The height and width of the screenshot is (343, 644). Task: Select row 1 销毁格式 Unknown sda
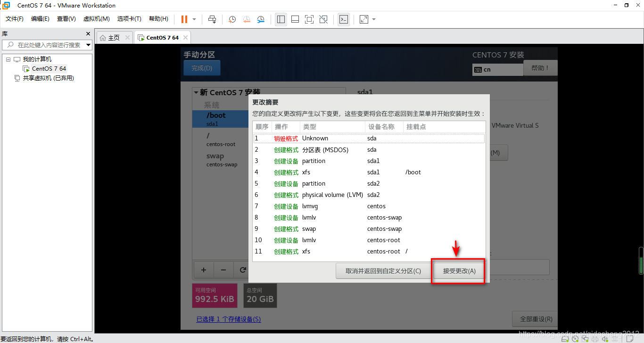point(369,139)
